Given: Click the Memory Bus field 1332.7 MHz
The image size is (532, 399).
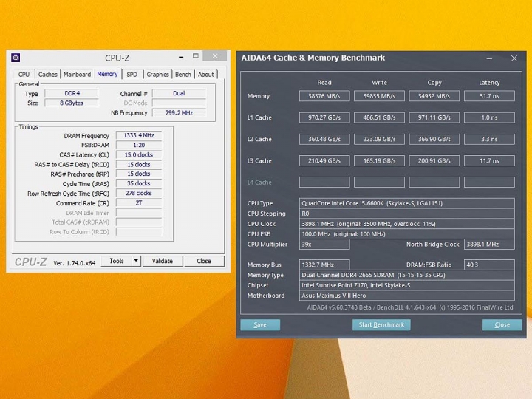Looking at the screenshot, I should tap(324, 265).
